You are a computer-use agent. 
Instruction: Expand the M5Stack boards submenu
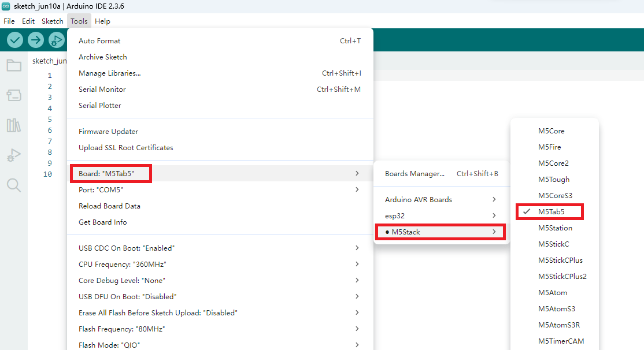tap(442, 232)
